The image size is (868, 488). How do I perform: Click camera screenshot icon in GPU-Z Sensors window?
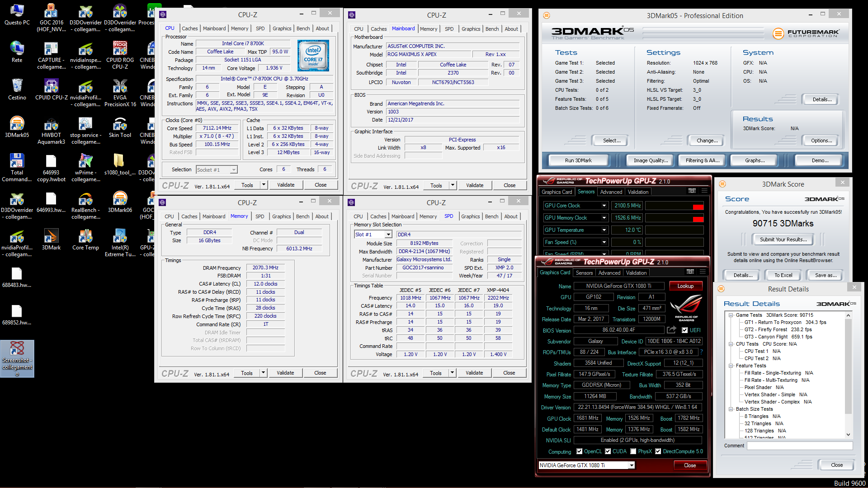pos(692,191)
